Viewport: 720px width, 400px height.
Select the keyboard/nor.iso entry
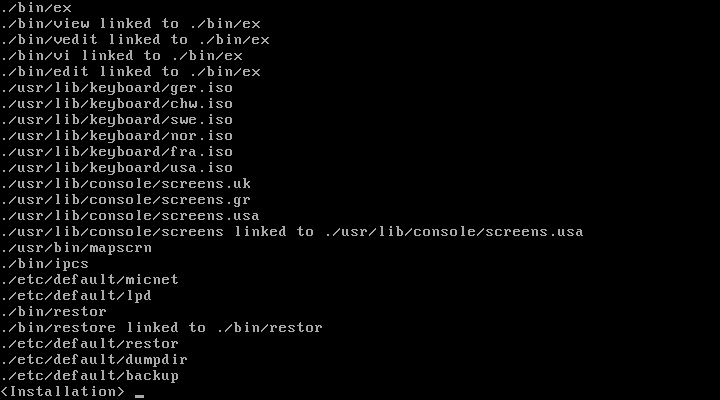coord(117,135)
